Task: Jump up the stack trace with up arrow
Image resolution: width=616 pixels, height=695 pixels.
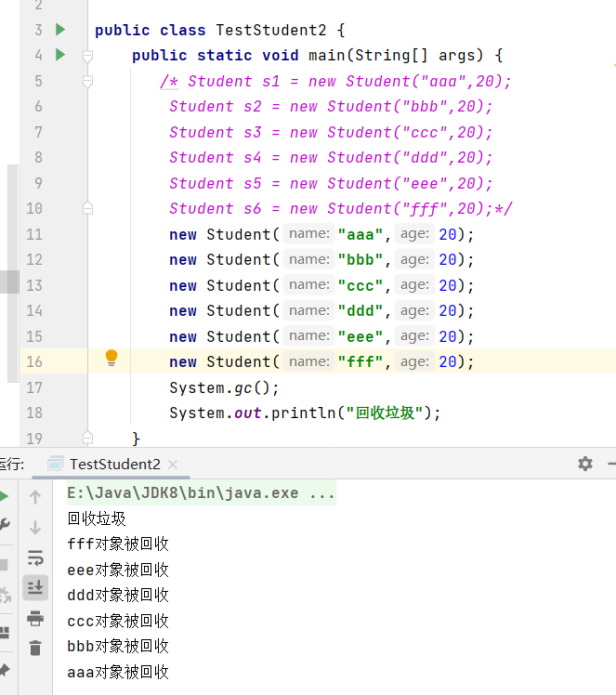Action: (35, 497)
